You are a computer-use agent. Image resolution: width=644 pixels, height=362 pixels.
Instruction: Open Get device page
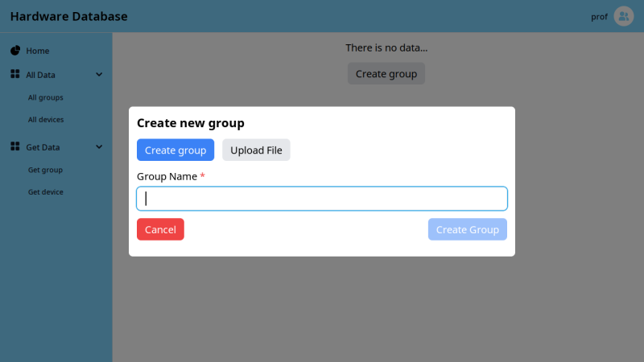46,191
